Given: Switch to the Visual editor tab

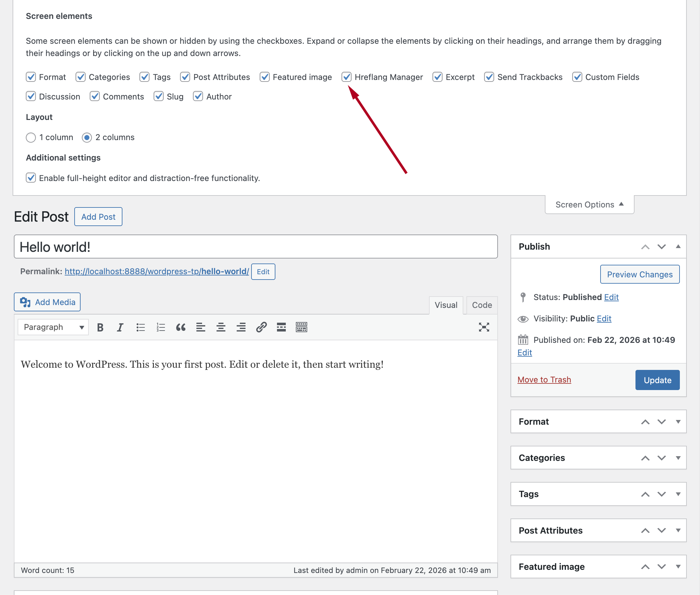Looking at the screenshot, I should click(446, 305).
